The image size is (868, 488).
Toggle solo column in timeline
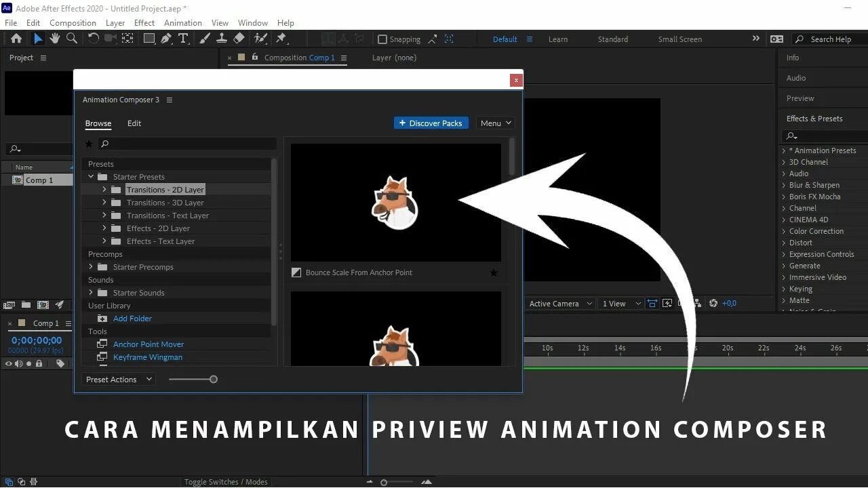click(28, 364)
